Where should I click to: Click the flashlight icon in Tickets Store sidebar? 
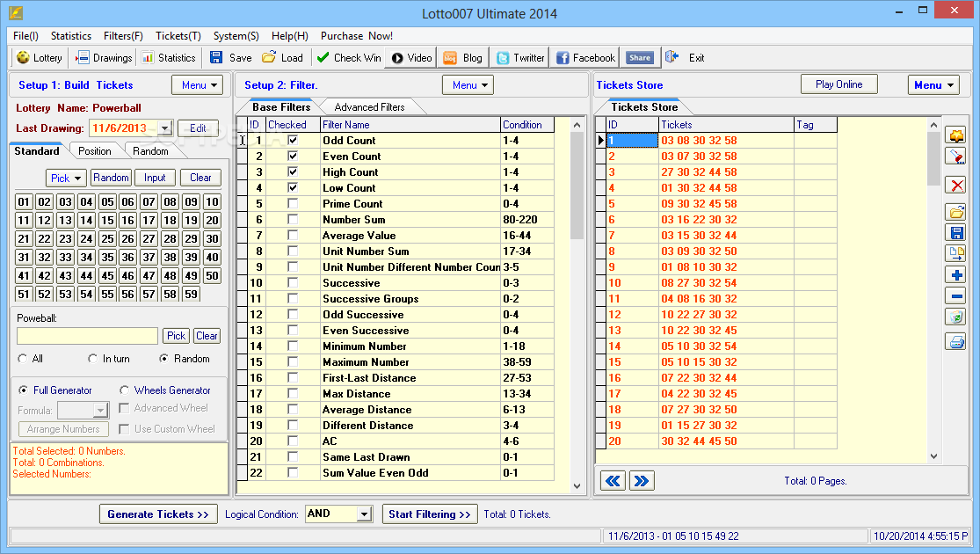click(x=955, y=157)
